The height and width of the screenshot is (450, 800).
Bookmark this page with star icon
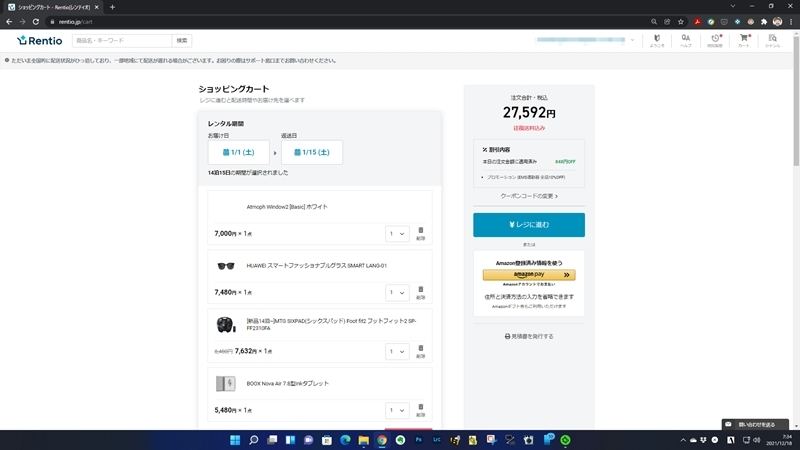pyautogui.click(x=681, y=22)
